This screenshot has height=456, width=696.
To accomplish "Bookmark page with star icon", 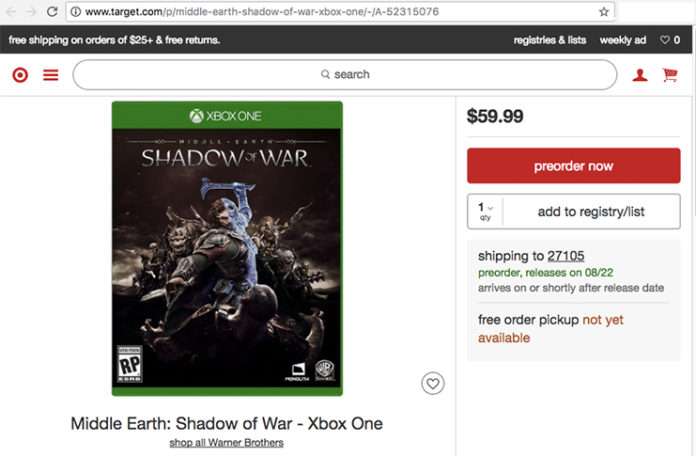I will [x=604, y=12].
